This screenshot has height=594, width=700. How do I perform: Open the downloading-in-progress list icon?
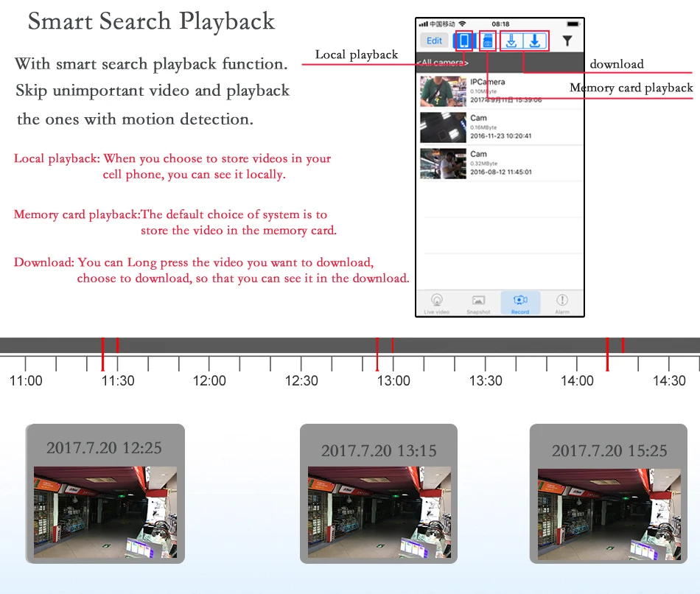[511, 41]
